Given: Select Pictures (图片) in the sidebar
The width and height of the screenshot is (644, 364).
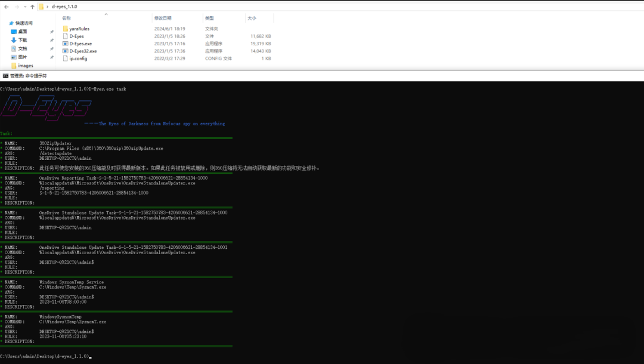Looking at the screenshot, I should [23, 57].
